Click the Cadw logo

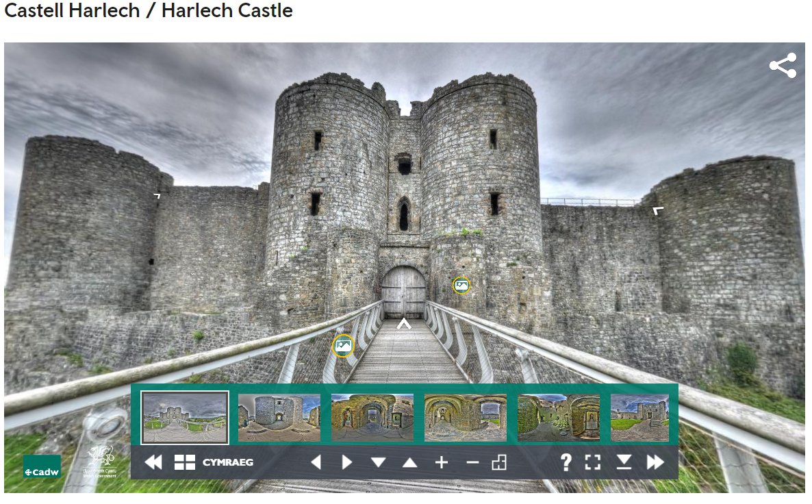(42, 466)
